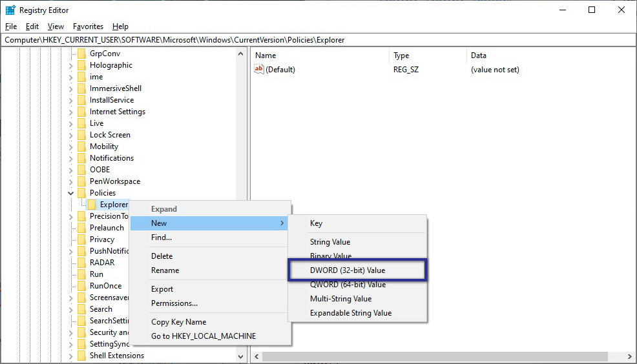Click the Run folder icon
This screenshot has height=364, width=637.
click(x=81, y=274)
